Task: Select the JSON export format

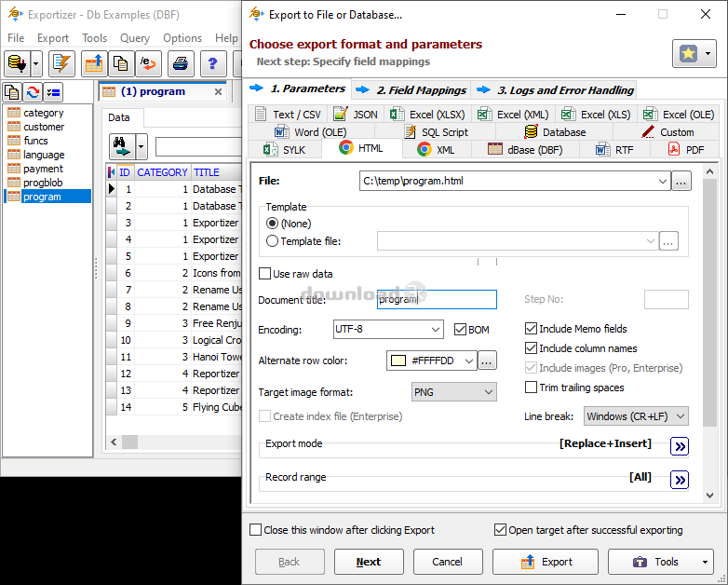Action: [356, 115]
